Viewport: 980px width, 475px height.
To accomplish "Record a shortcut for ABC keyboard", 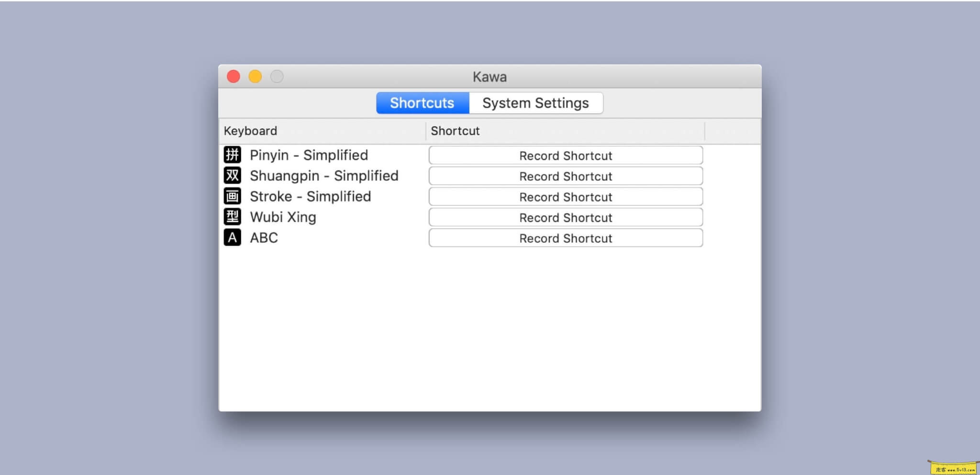I will (x=566, y=238).
